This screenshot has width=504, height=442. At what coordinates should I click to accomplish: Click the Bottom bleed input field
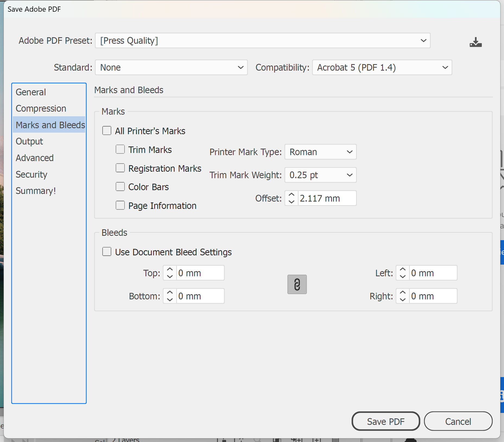[x=200, y=296]
